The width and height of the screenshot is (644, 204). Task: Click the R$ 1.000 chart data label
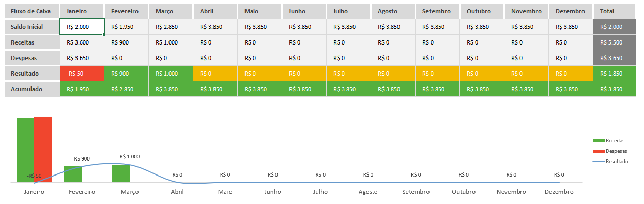click(x=130, y=156)
